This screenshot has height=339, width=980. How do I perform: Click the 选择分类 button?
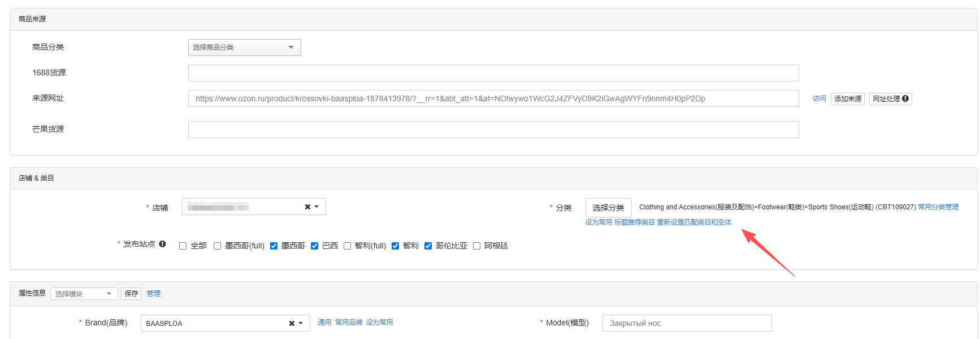click(x=608, y=208)
